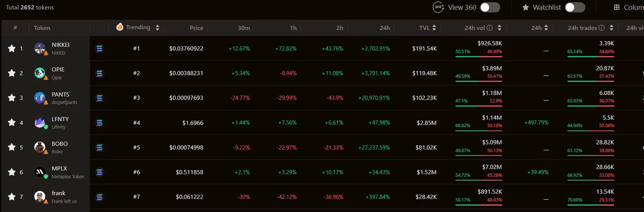The image size is (644, 212).
Task: Click the 24h vol info icon
Action: [x=490, y=28]
